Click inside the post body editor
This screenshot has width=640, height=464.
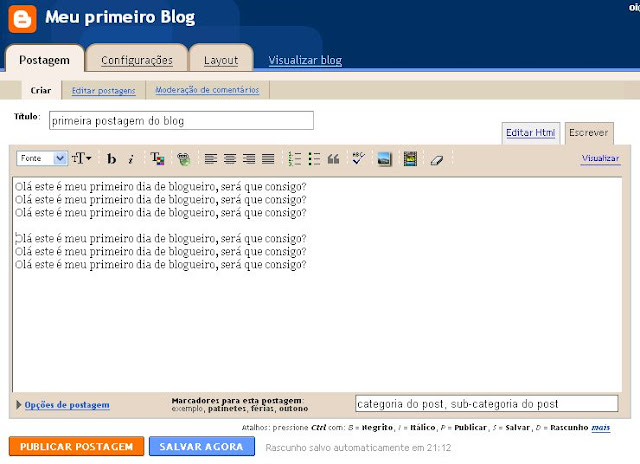[317, 284]
